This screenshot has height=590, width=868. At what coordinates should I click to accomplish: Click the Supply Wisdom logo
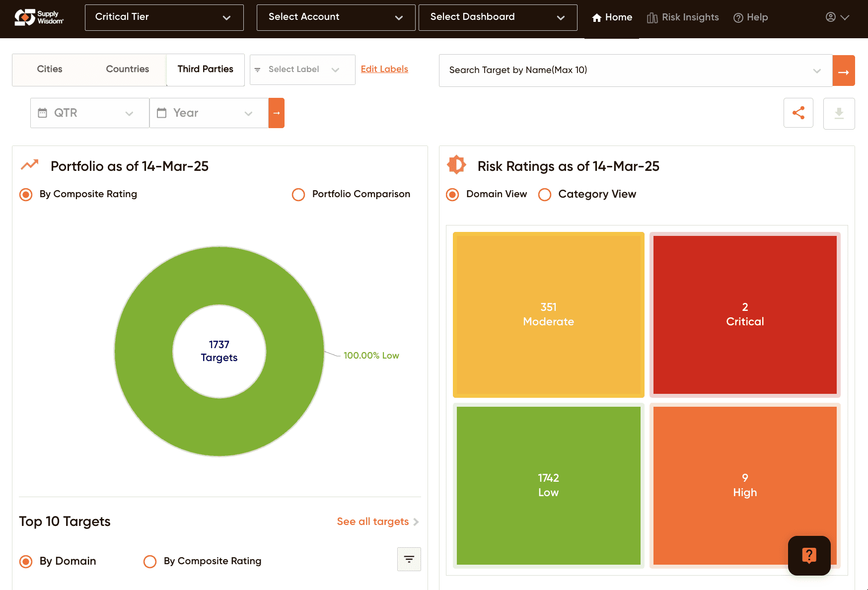pyautogui.click(x=39, y=17)
